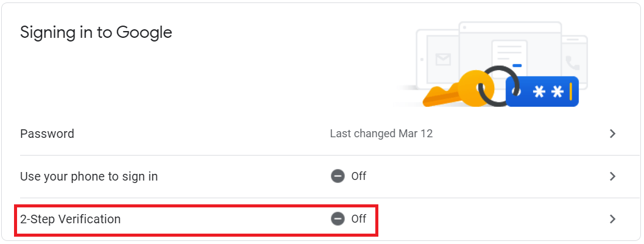Viewport: 644px width, 244px height.
Task: Click the Off status icon for phone sign-in
Action: point(338,176)
